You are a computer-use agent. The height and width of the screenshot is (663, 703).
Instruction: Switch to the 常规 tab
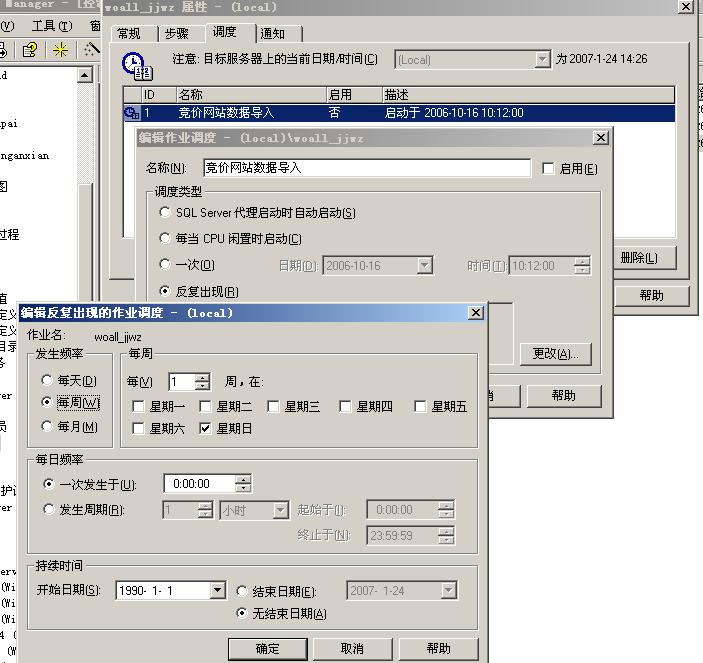coord(129,34)
